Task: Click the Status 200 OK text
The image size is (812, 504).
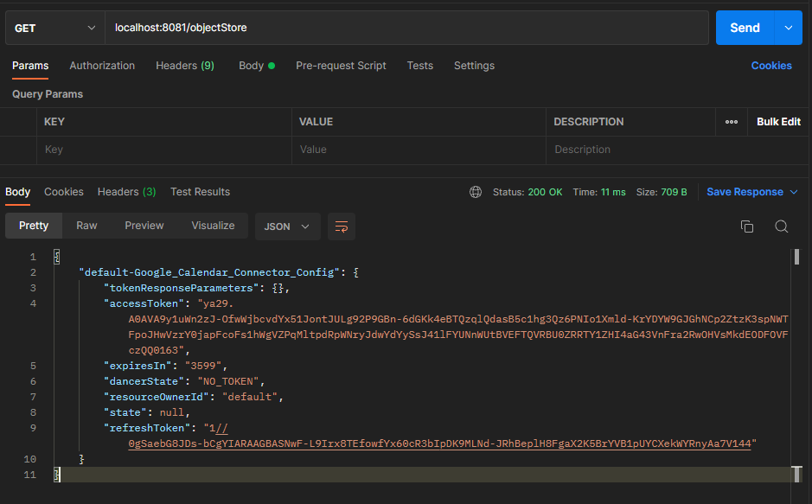Action: (527, 192)
